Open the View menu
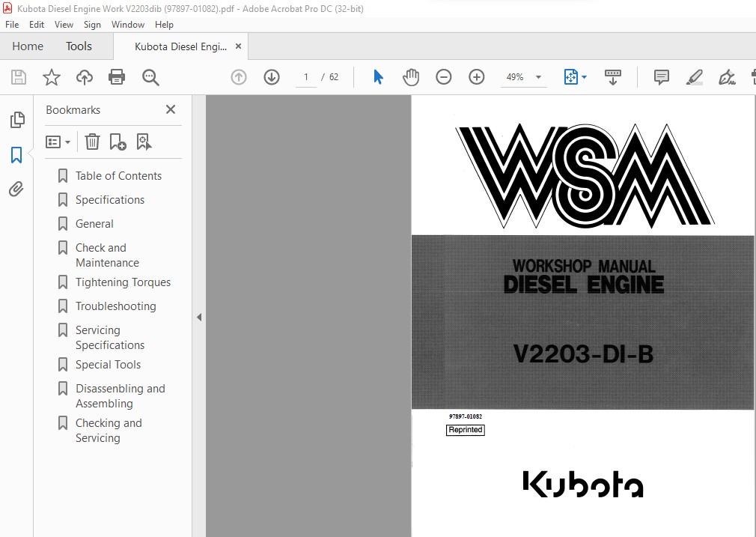756x537 pixels. 64,25
